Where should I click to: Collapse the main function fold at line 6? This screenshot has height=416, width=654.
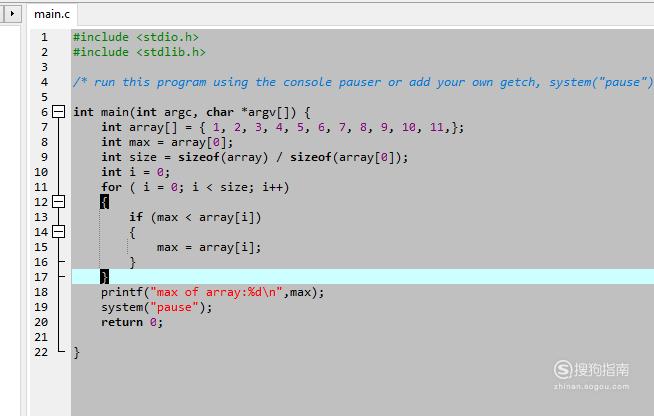pos(58,112)
